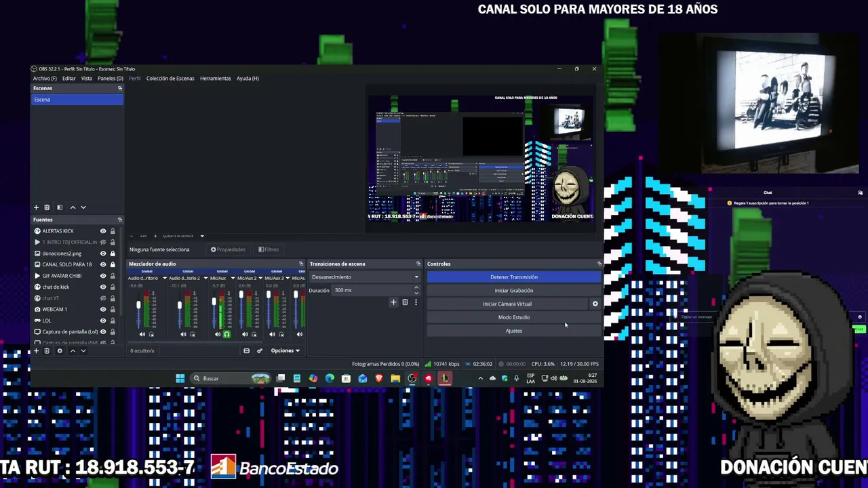Remove the scene transition with trash icon
Screen dimensions: 868x488
click(x=405, y=302)
